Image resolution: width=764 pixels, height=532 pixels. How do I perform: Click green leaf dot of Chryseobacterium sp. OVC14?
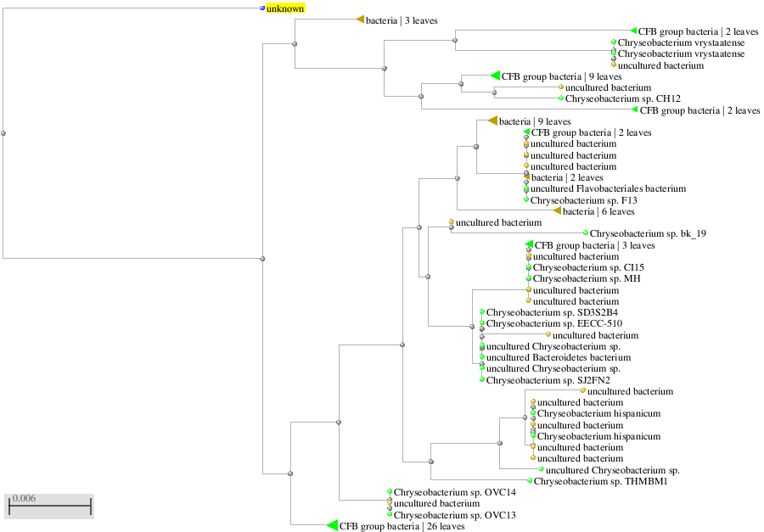390,492
